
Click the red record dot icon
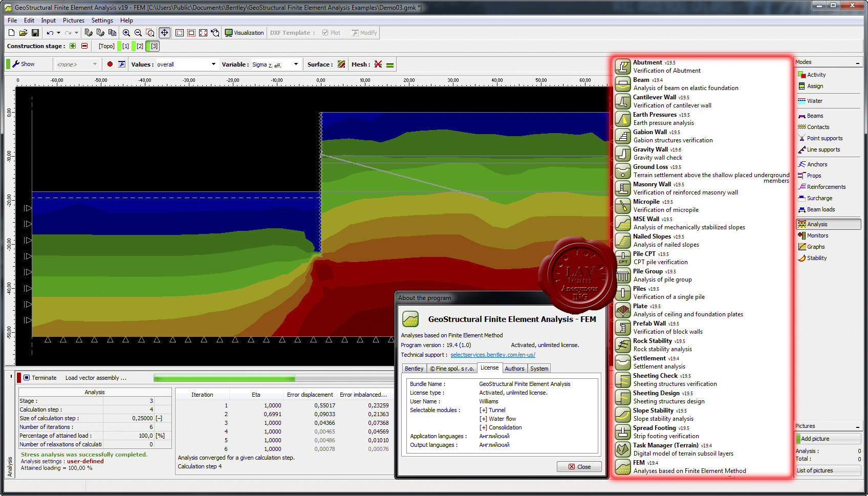[x=110, y=64]
